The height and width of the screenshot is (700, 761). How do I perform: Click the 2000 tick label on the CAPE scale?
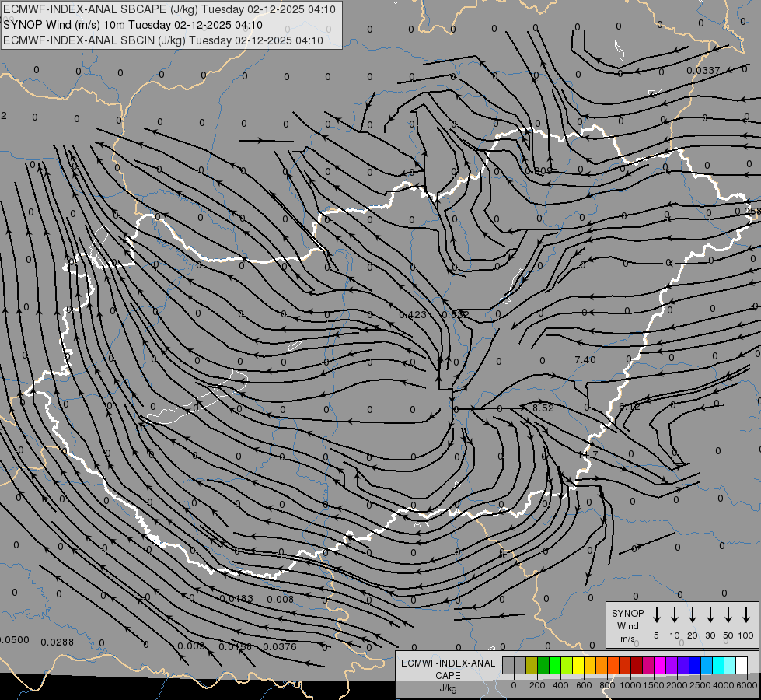(677, 685)
